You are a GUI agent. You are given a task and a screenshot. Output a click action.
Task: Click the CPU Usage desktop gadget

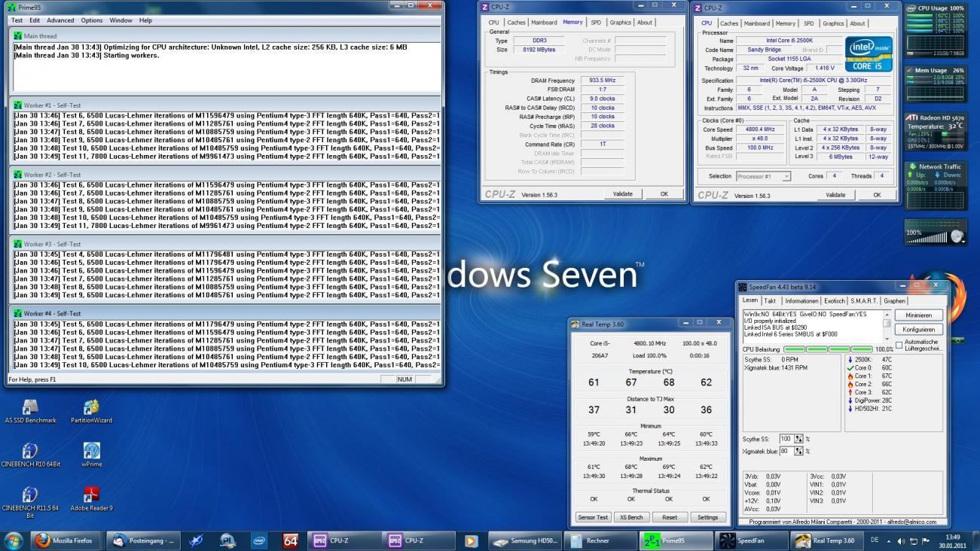936,30
